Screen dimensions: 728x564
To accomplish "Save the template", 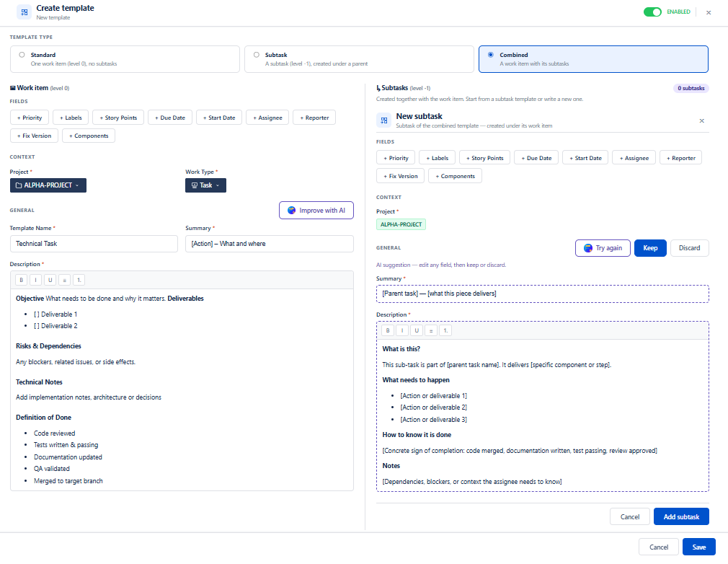I will [x=698, y=547].
